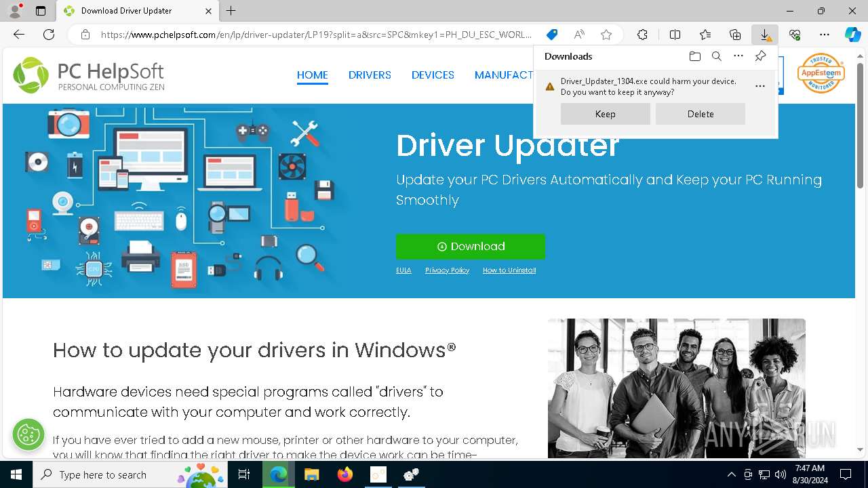Open tab actions menu icon
The width and height of the screenshot is (868, 488).
tap(41, 11)
